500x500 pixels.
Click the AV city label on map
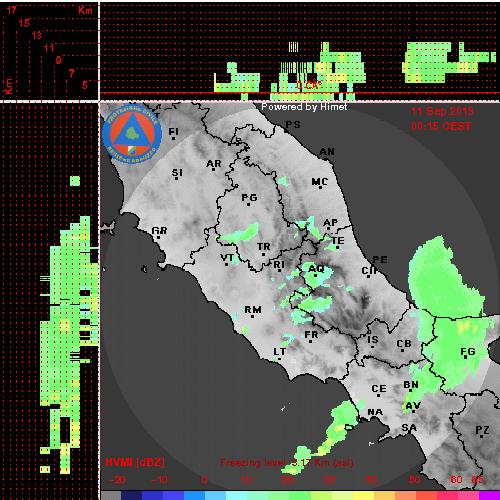pos(413,406)
